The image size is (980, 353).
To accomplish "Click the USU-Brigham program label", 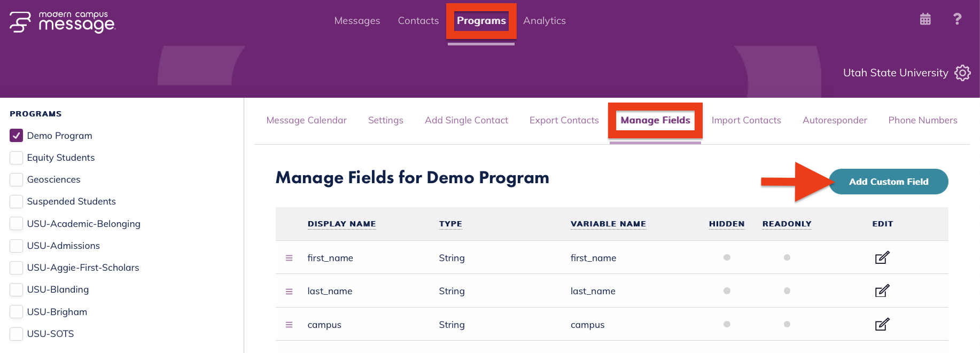I will [57, 312].
